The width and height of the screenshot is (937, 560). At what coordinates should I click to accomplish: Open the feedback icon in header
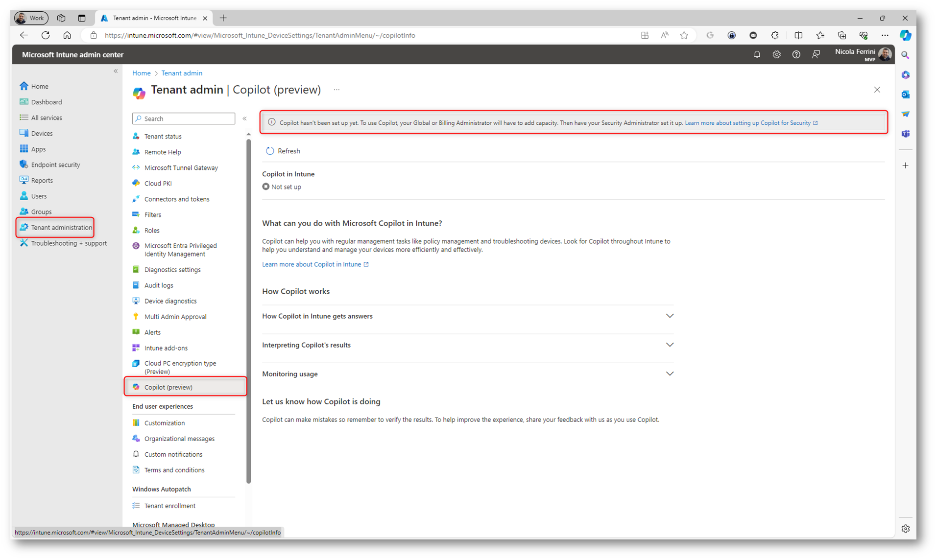click(x=816, y=54)
